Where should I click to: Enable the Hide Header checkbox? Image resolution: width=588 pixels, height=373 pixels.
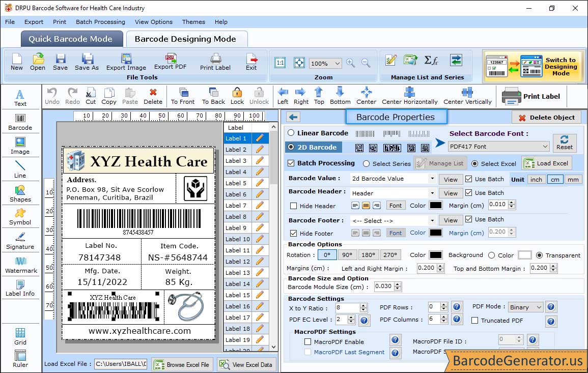(x=294, y=206)
